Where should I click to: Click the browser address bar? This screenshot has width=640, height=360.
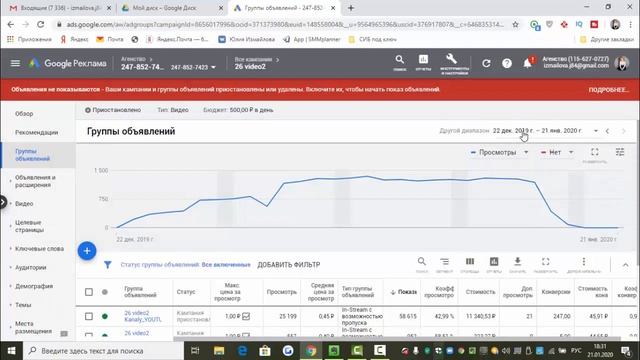point(285,24)
